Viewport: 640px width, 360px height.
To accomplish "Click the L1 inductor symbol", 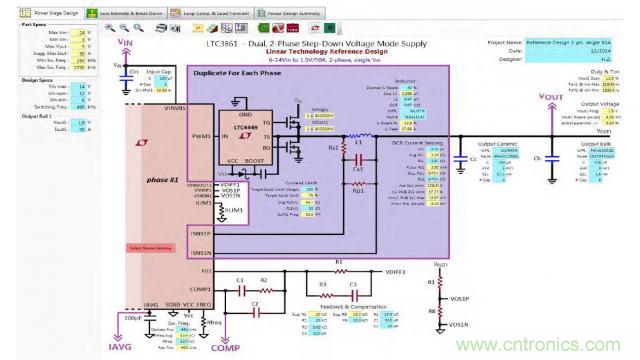I will click(x=359, y=136).
